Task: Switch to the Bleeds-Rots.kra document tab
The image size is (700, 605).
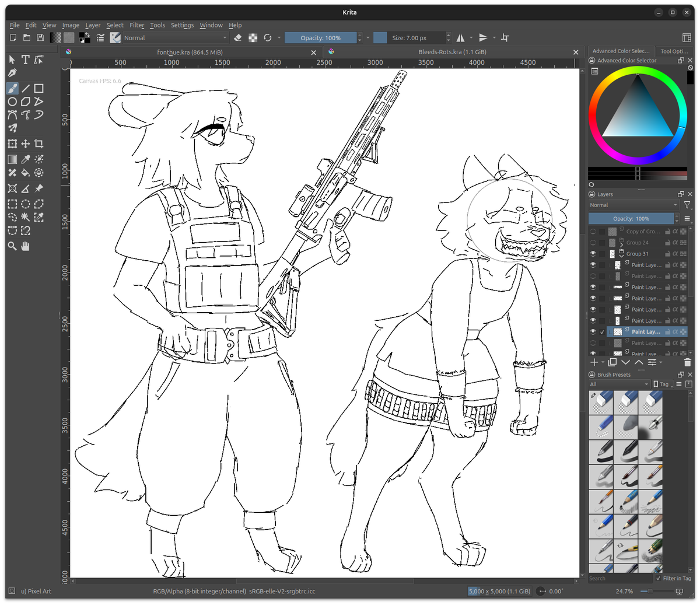Action: tap(452, 52)
